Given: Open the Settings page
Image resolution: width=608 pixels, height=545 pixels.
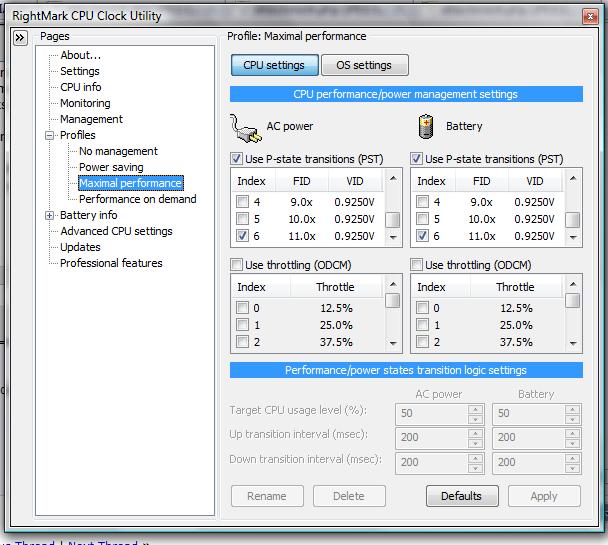Looking at the screenshot, I should point(80,71).
